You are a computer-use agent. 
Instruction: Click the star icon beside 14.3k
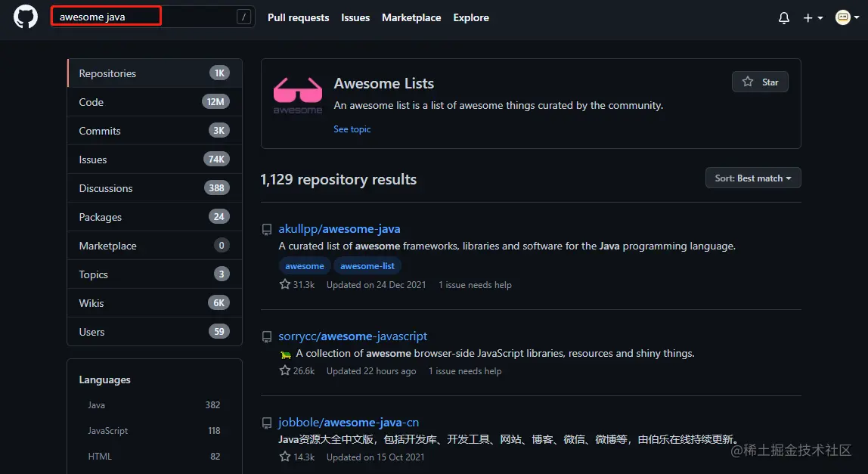(285, 457)
